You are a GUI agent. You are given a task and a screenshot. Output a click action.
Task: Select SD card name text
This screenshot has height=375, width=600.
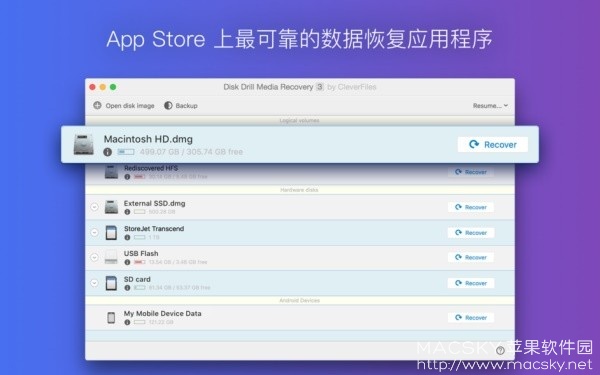(137, 279)
